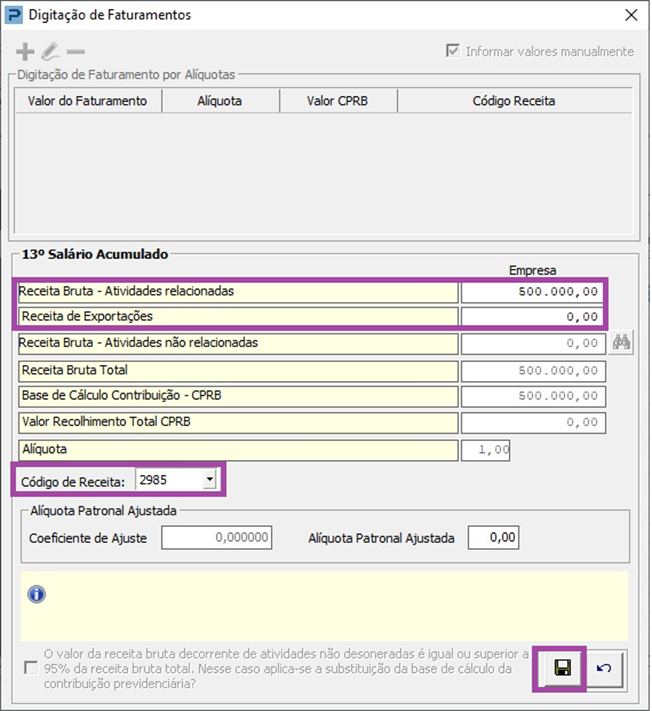This screenshot has height=711, width=652.
Task: Click the Empresa column label
Action: tap(532, 270)
